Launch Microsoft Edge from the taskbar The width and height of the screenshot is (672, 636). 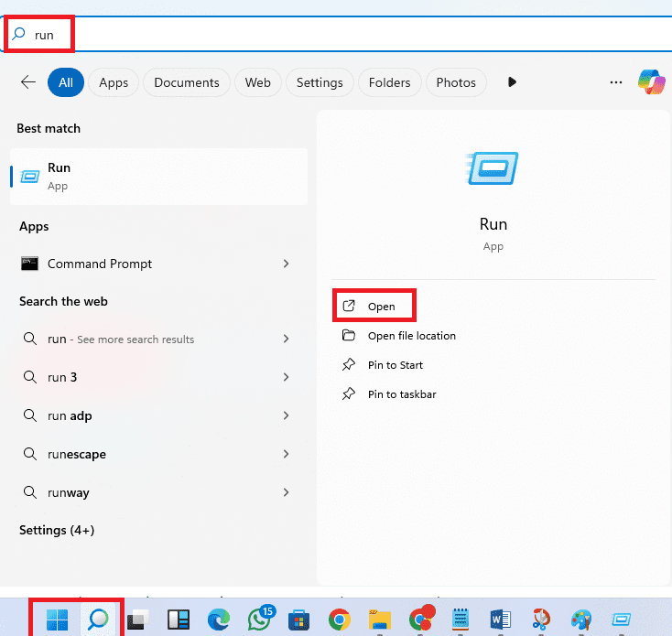tap(219, 620)
